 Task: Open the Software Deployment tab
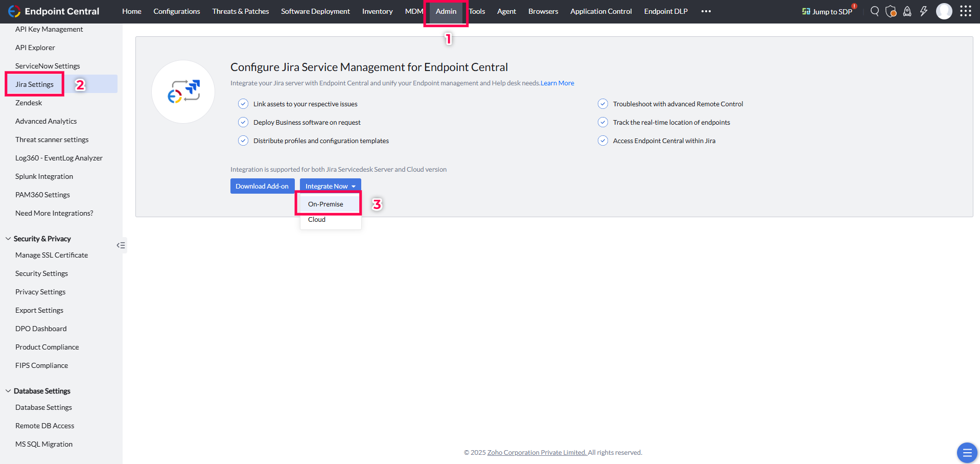(315, 11)
